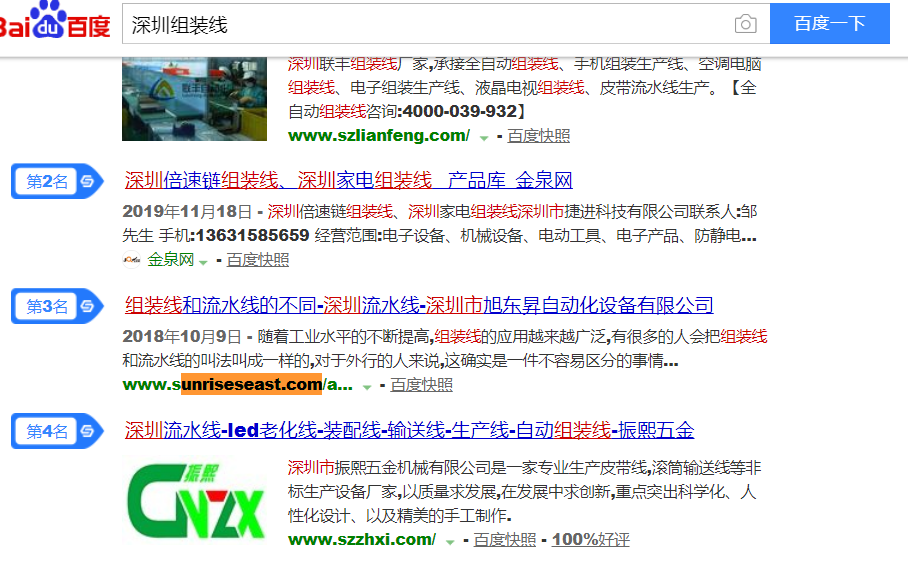Viewport: 908px width, 568px height.
Task: Open the 联丰 assembly line thumbnail image
Action: point(195,99)
